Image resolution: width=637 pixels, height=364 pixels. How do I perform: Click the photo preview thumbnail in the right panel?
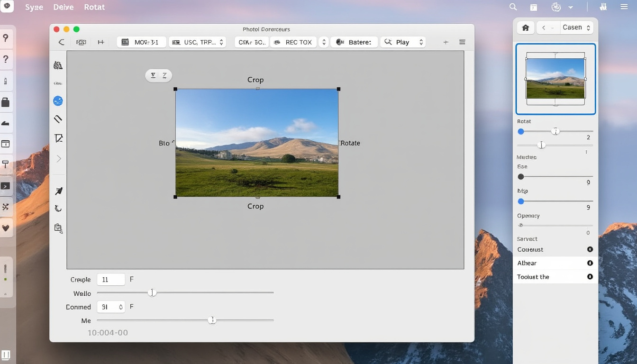point(555,79)
